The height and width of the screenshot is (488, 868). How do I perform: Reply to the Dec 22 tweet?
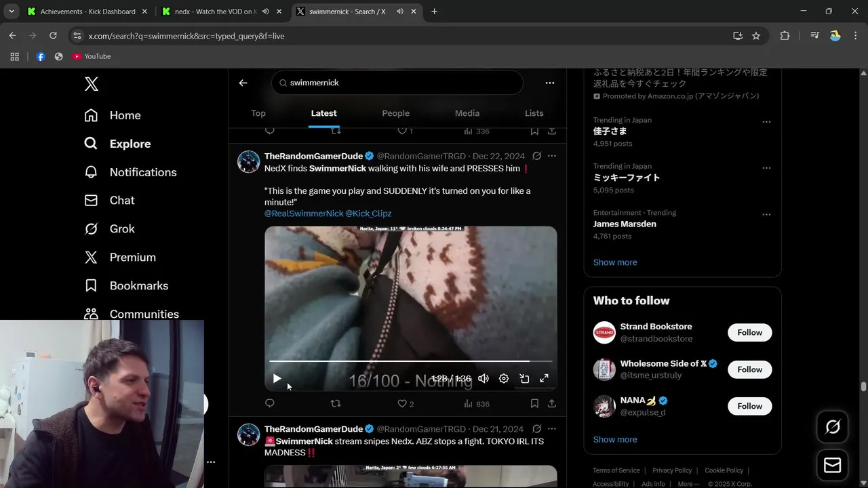point(270,403)
